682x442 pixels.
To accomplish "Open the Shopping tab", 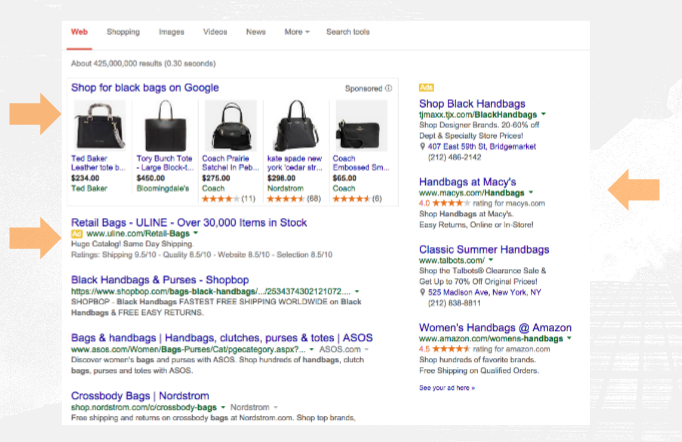I will (123, 32).
